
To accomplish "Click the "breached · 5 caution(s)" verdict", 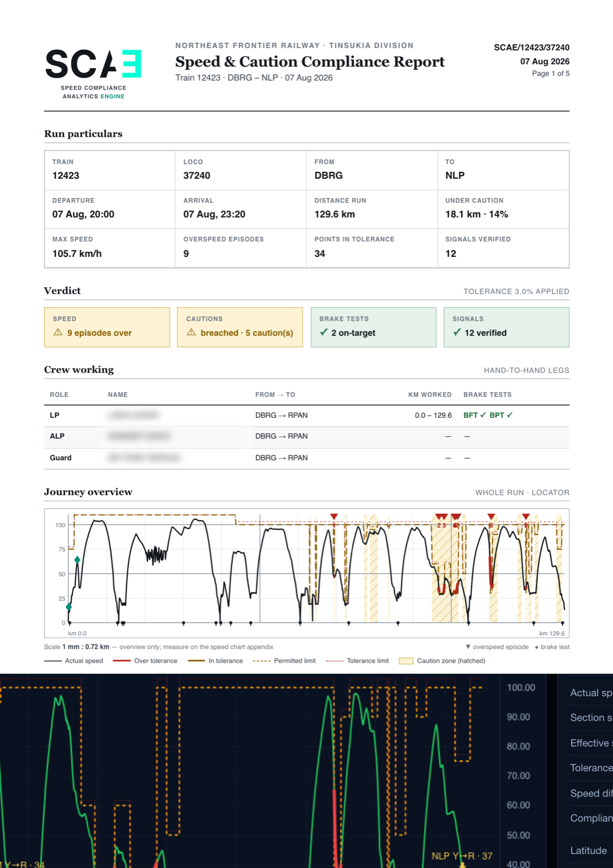I will coord(247,333).
